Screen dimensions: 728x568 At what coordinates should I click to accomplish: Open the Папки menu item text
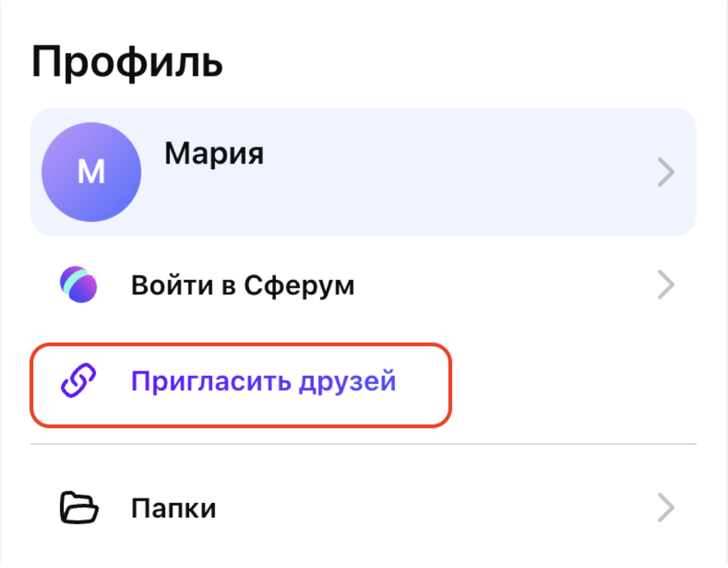(173, 507)
